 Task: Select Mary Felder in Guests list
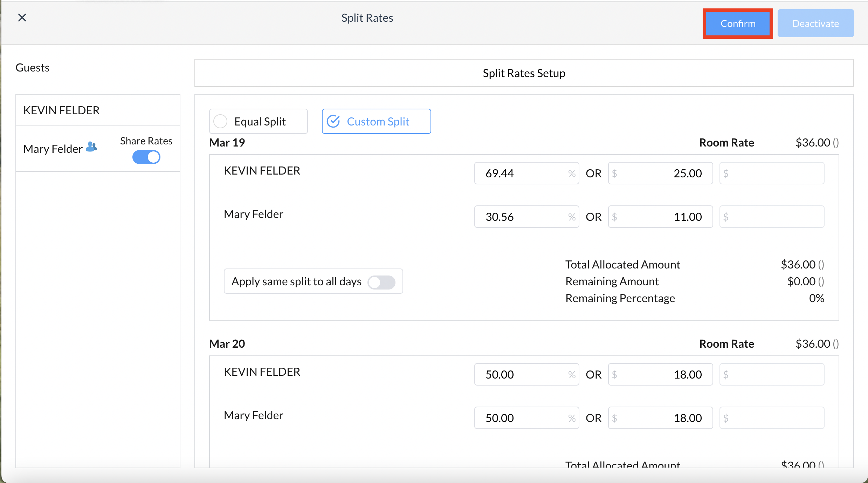pos(53,149)
